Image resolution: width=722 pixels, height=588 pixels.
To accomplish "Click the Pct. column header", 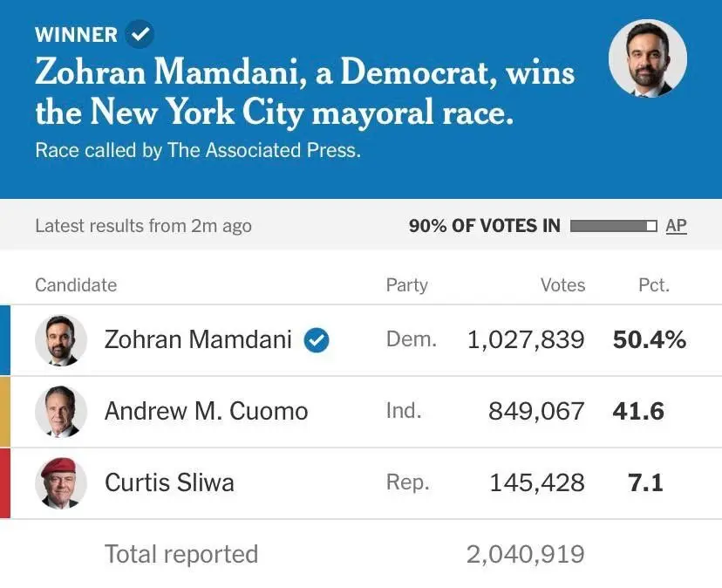I will point(653,285).
